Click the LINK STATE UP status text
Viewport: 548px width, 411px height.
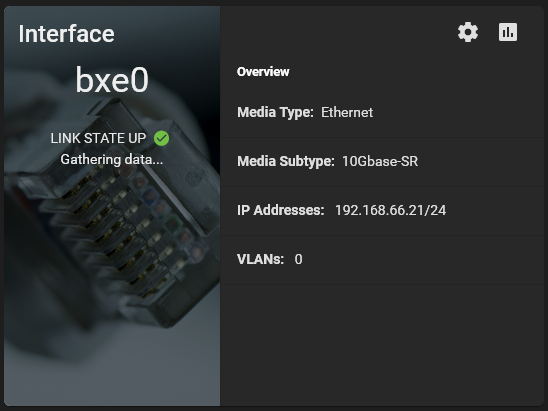click(98, 138)
